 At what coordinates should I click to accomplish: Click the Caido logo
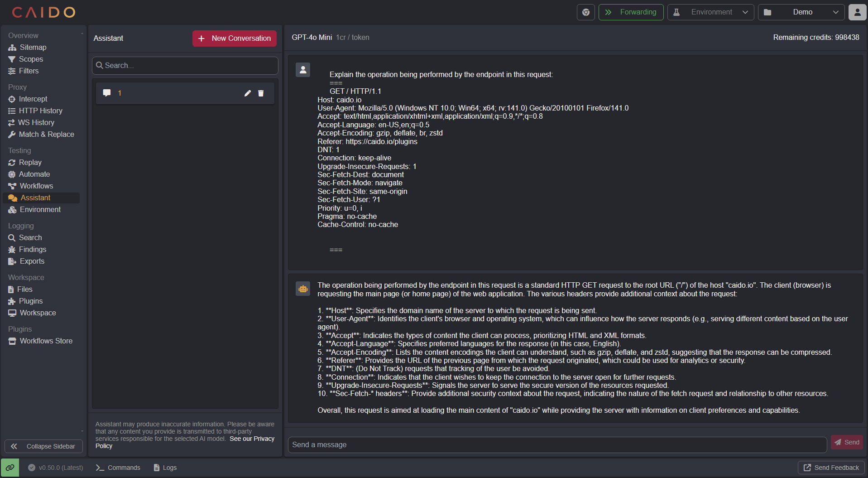click(x=43, y=12)
